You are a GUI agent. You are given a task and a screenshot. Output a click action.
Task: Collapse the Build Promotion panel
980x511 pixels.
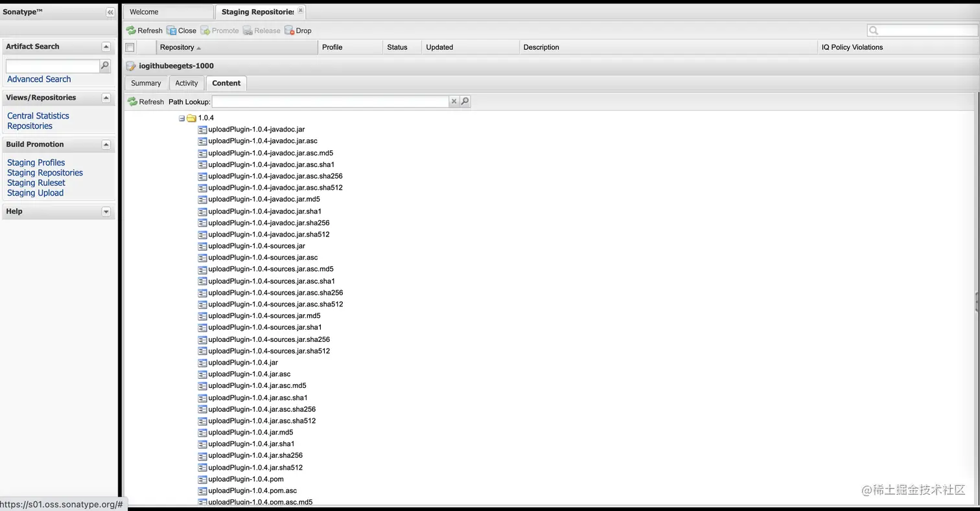click(x=106, y=144)
